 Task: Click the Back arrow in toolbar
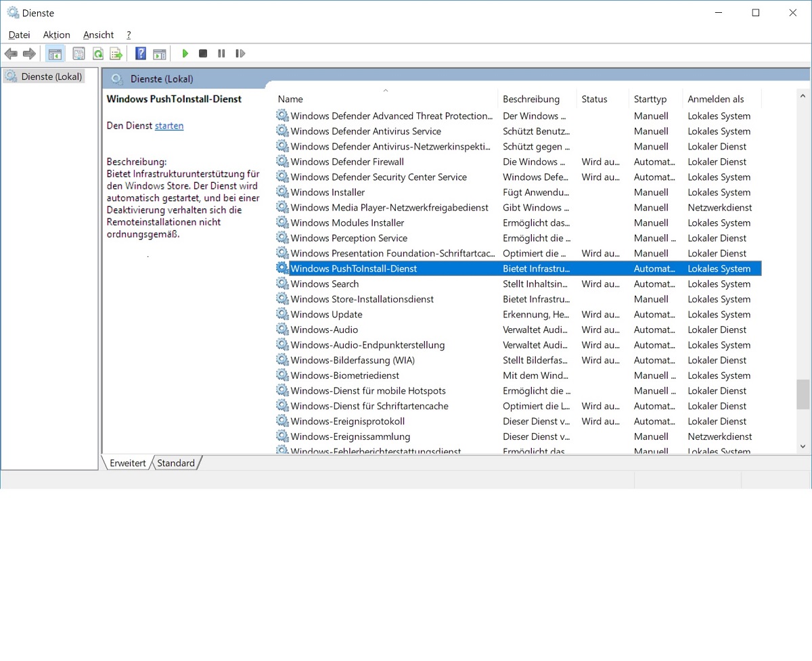[x=11, y=53]
